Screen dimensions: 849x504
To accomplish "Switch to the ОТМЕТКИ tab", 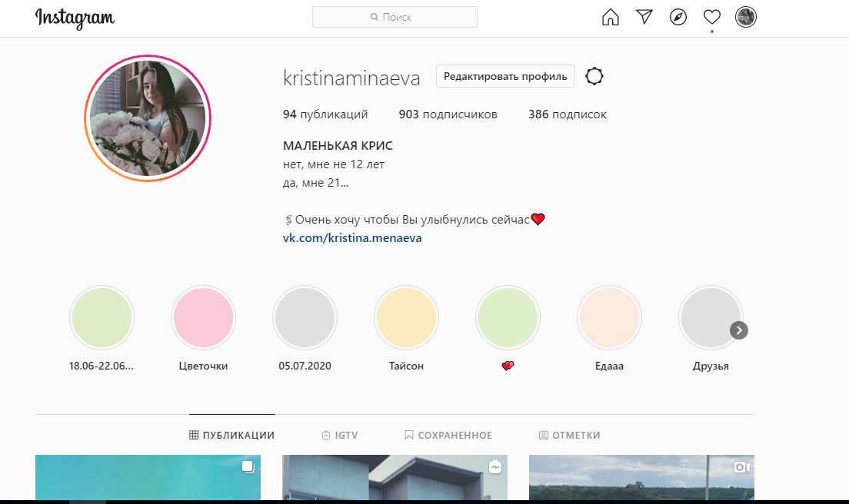I will [x=570, y=436].
